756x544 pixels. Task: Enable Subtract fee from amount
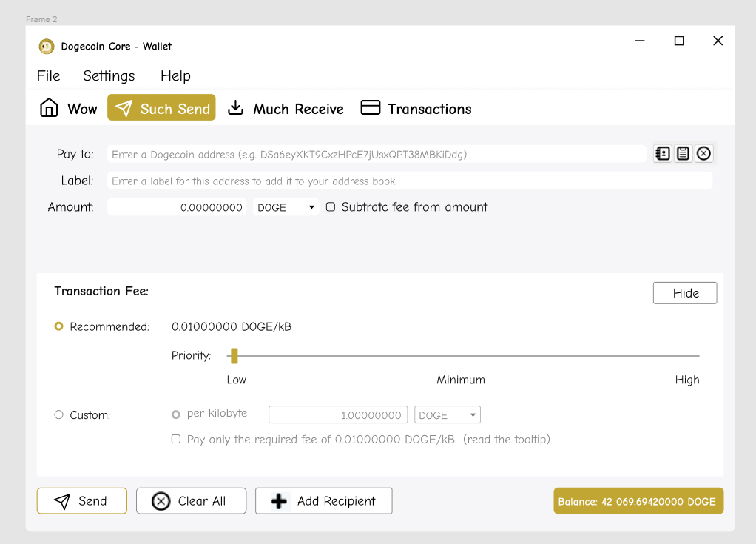(x=331, y=206)
